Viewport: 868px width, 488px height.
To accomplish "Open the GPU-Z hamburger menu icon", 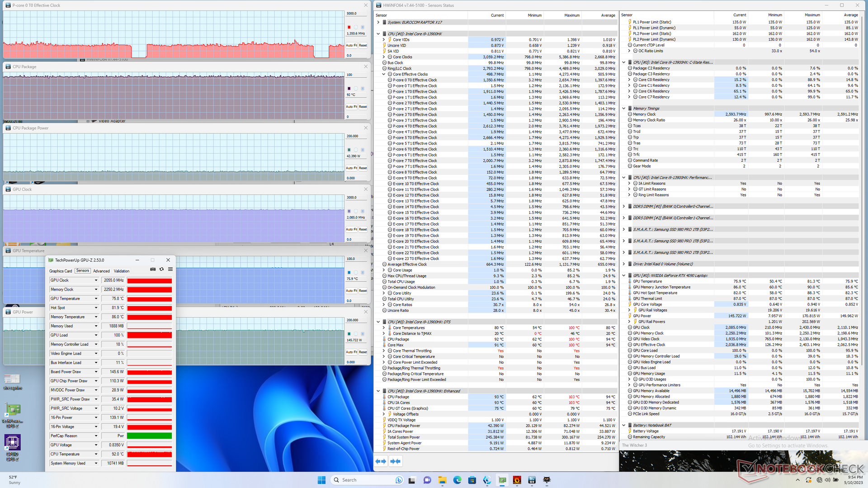I will pos(170,269).
